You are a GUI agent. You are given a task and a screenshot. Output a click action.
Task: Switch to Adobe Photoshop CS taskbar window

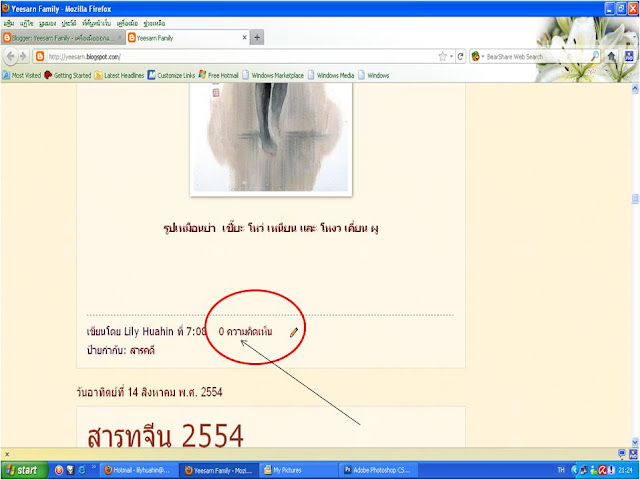pyautogui.click(x=379, y=470)
